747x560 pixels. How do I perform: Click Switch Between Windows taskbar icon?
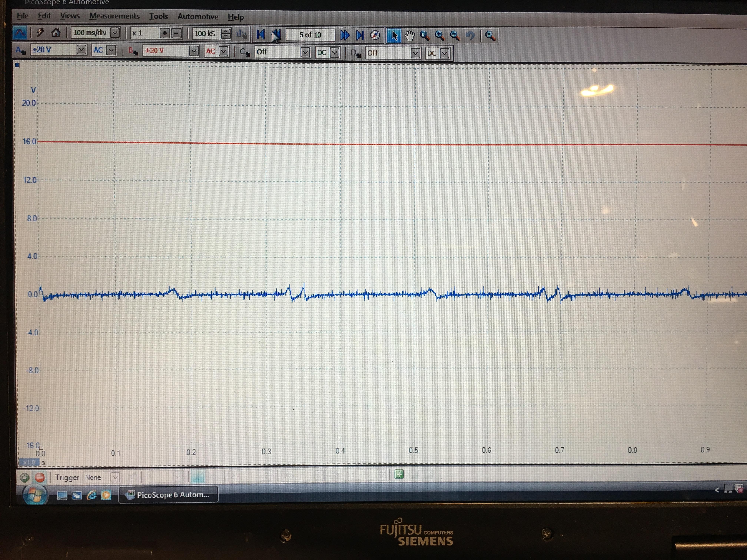click(x=77, y=495)
